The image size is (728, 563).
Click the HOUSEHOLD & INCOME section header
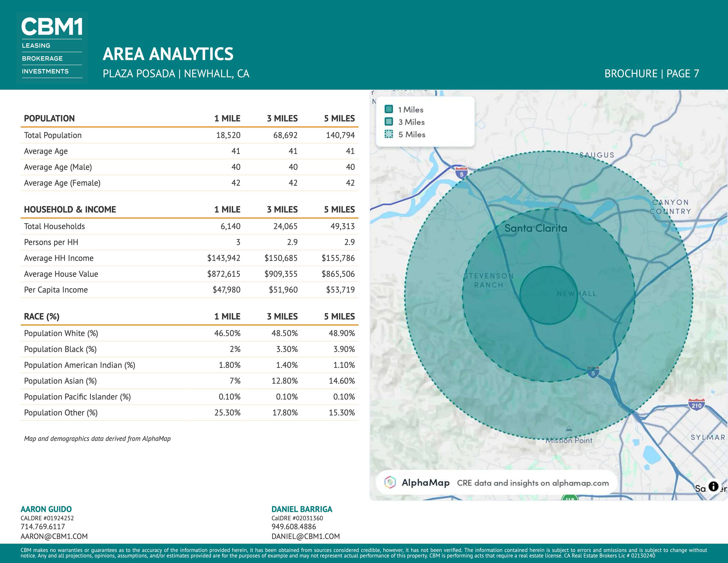[70, 209]
